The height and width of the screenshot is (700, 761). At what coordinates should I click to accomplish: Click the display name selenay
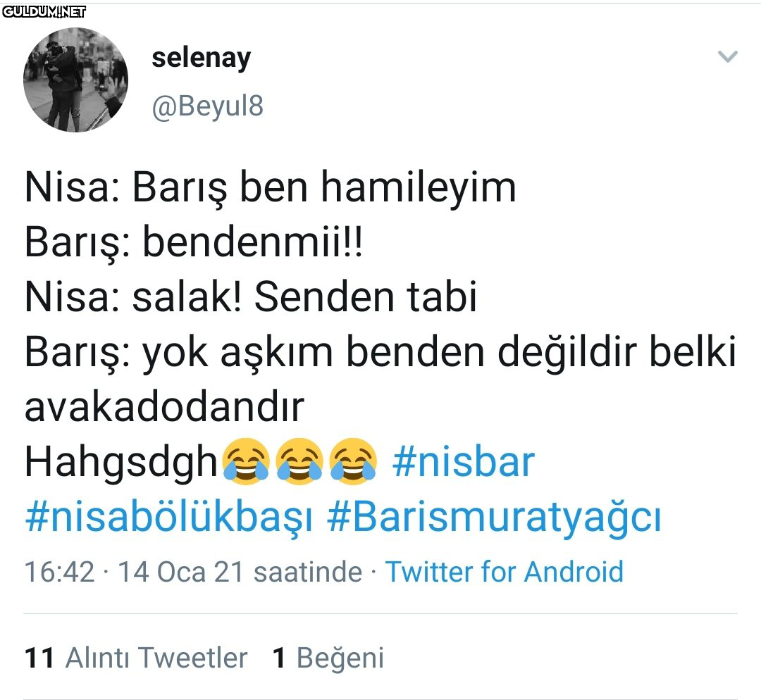pos(202,58)
